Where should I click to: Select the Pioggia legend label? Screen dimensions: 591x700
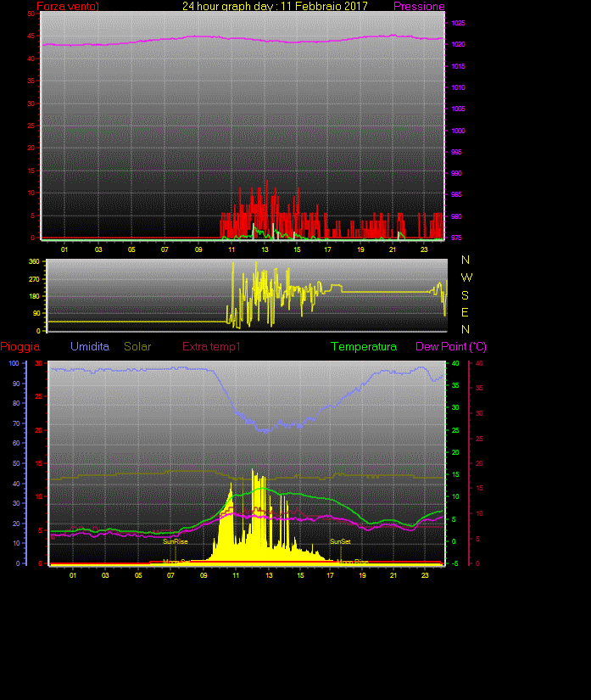[x=20, y=347]
